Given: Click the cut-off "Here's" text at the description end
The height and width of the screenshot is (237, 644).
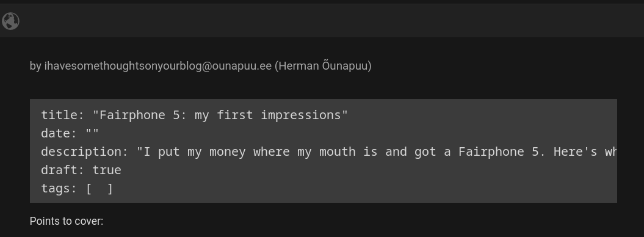Looking at the screenshot, I should coord(575,152).
